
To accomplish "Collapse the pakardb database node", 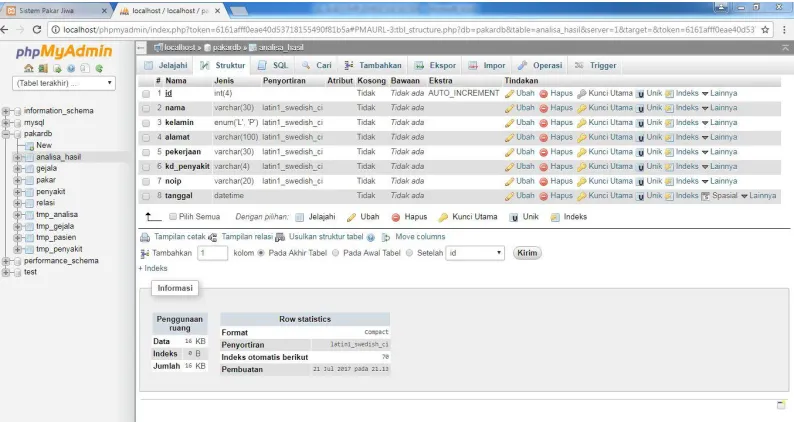I will pos(6,134).
